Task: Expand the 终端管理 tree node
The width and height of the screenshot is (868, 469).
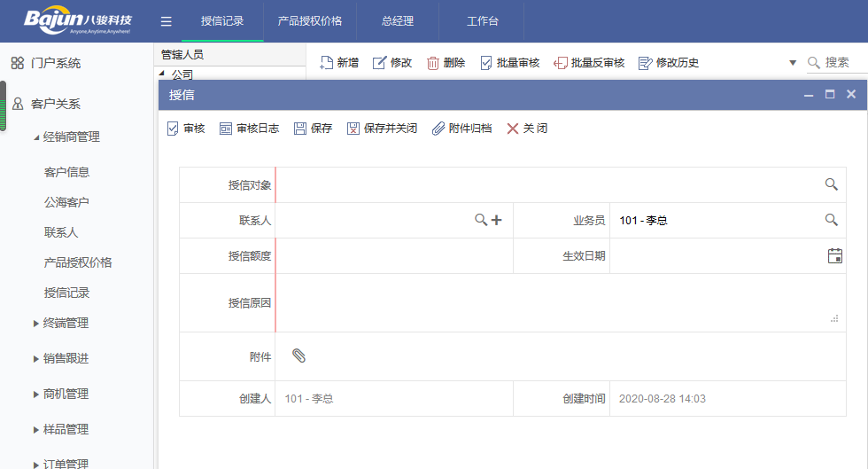Action: [x=36, y=324]
